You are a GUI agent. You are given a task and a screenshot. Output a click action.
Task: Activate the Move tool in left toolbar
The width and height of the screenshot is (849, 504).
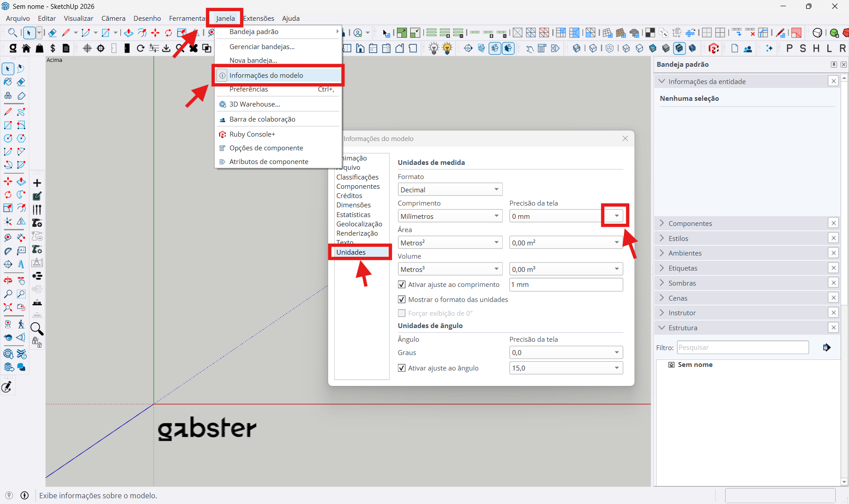(8, 182)
